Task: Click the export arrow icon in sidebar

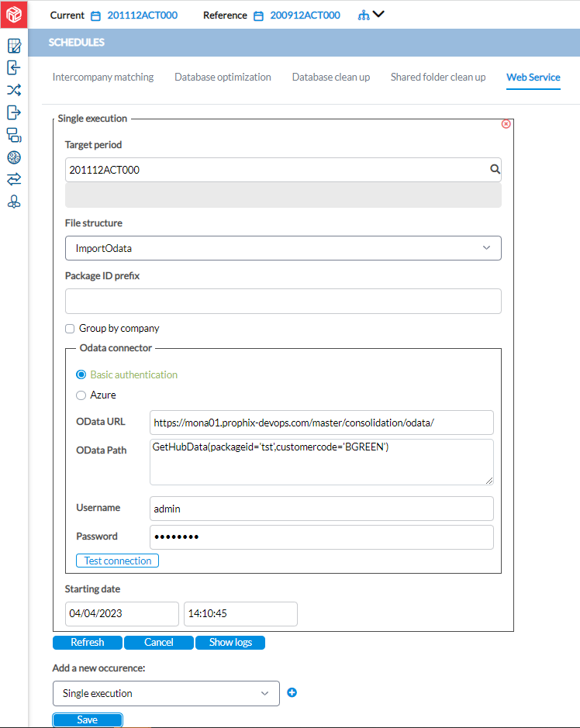Action: 14,112
